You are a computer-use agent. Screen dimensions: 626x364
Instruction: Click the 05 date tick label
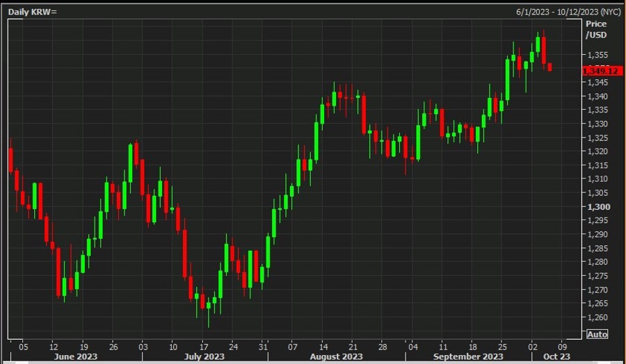click(23, 346)
